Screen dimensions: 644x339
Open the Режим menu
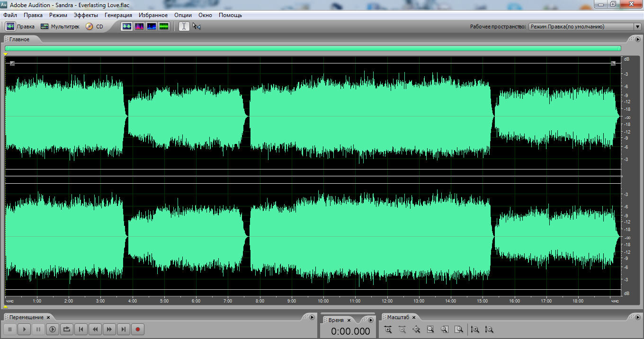[x=58, y=15]
